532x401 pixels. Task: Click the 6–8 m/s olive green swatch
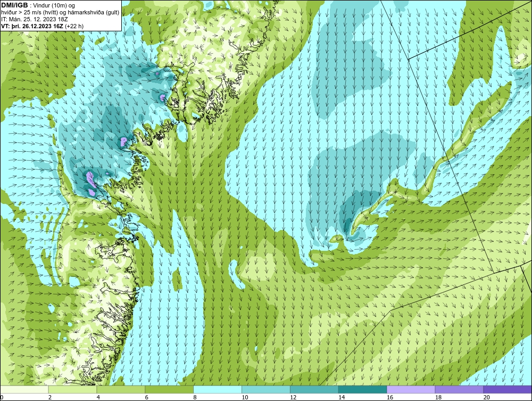click(x=169, y=389)
